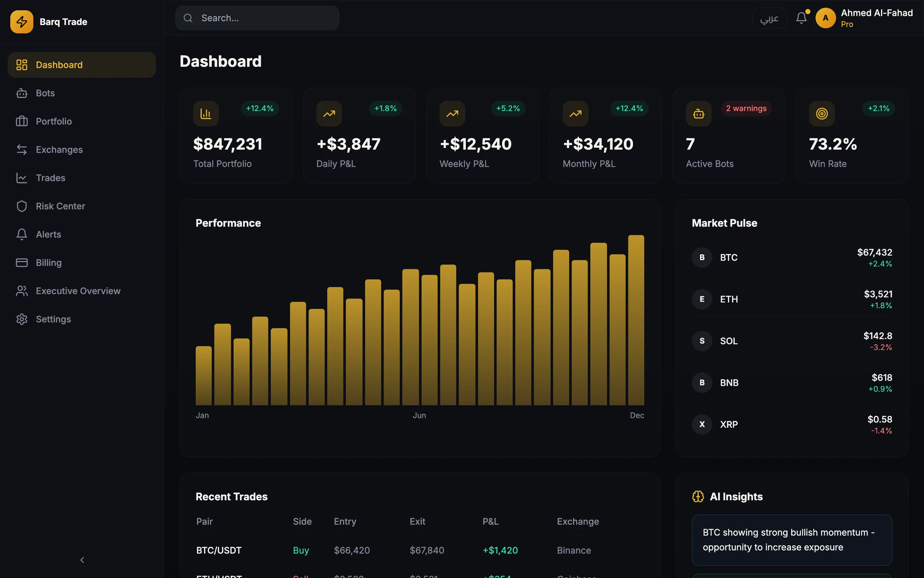Click the $67,432 BTC price
Viewport: 924px width, 578px height.
[x=874, y=252]
